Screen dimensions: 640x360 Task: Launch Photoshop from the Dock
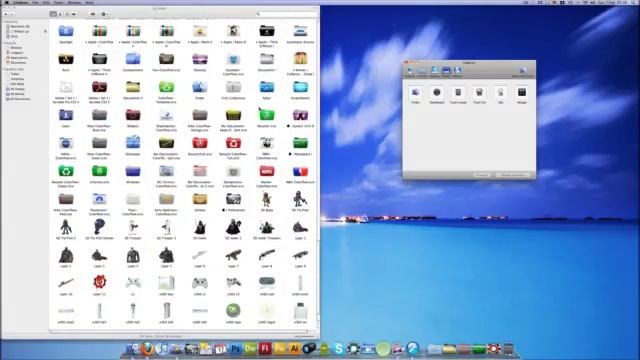coord(236,349)
